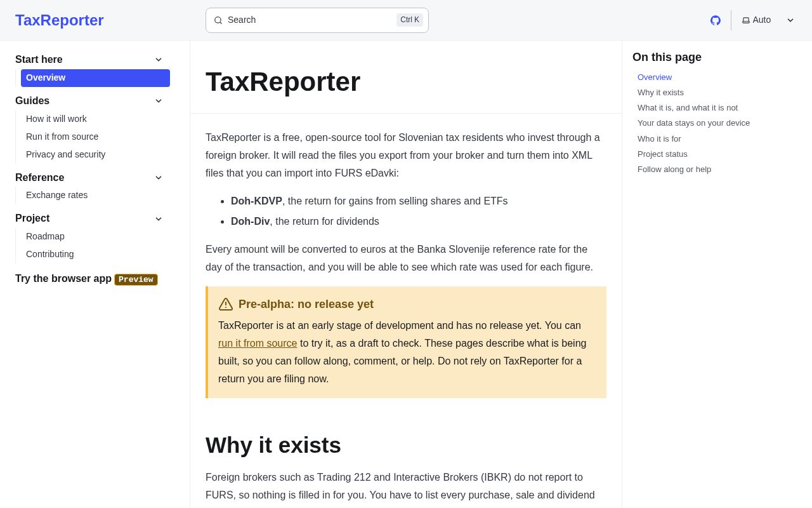The width and height of the screenshot is (812, 508).
Task: Click the search magnifier icon
Action: pyautogui.click(x=218, y=20)
